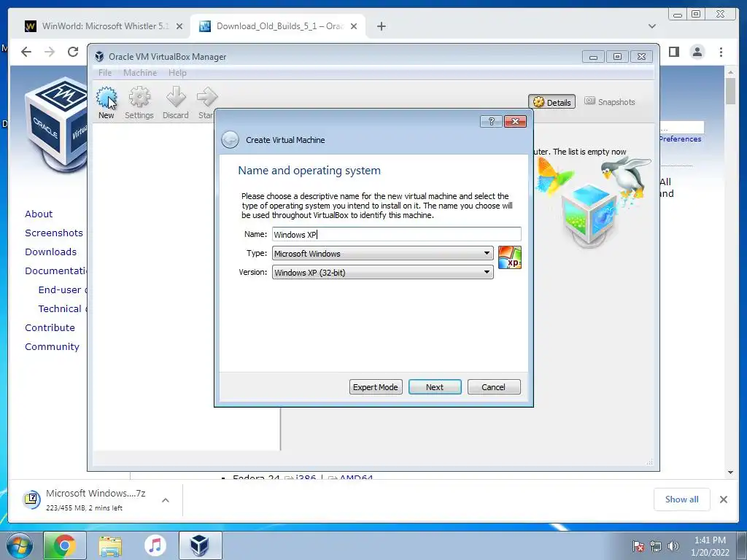
Task: Open a new browser tab
Action: (381, 26)
